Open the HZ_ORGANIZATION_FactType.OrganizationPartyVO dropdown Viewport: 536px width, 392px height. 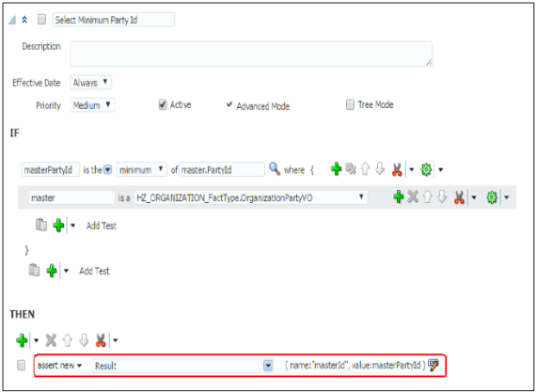[251, 197]
